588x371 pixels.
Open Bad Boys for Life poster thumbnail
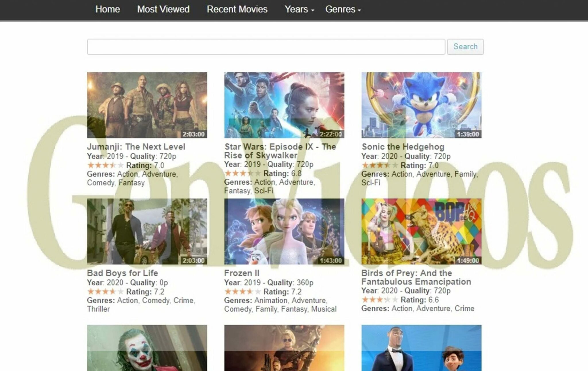point(147,231)
